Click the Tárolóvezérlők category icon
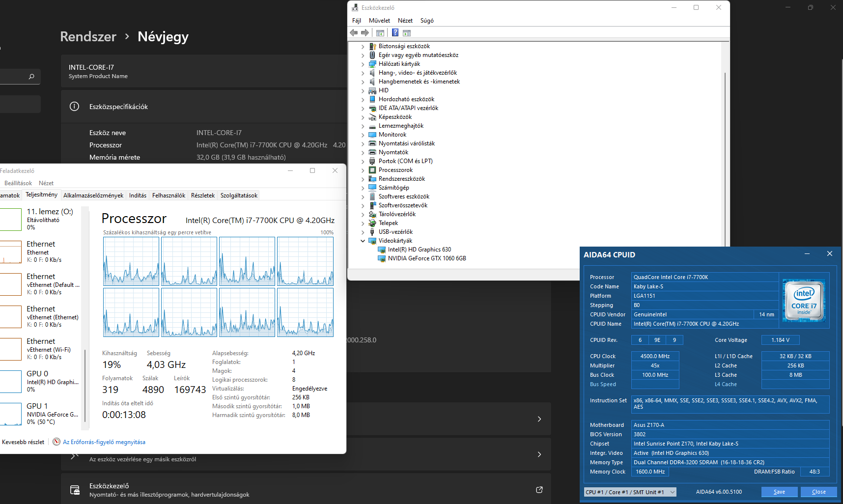The height and width of the screenshot is (504, 843). pos(372,214)
